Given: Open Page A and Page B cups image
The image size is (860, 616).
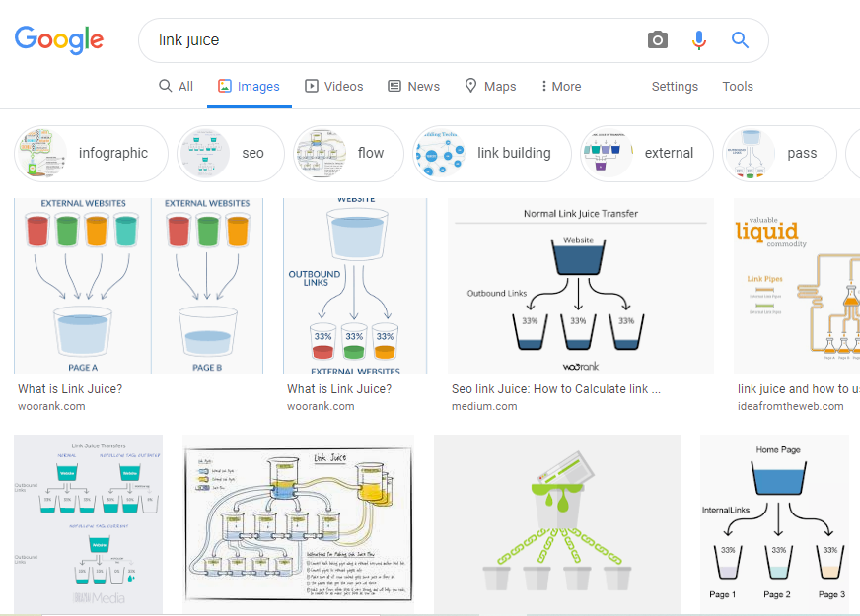Looking at the screenshot, I should pyautogui.click(x=138, y=286).
